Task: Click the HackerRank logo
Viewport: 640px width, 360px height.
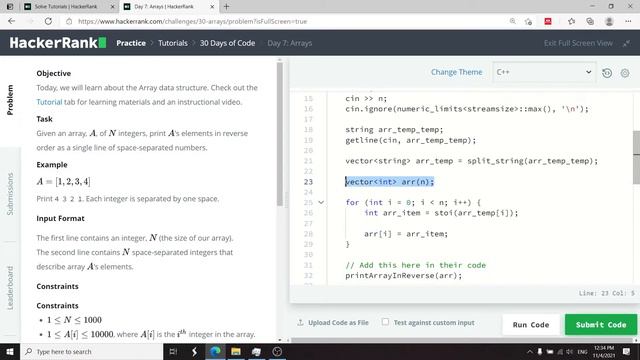Action: click(x=58, y=42)
